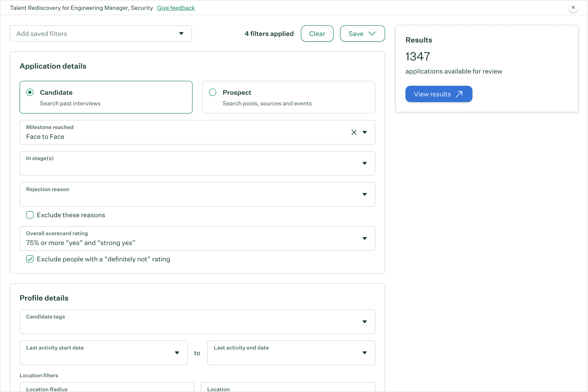Image resolution: width=588 pixels, height=392 pixels.
Task: Open Last activity start date picker
Action: point(104,353)
